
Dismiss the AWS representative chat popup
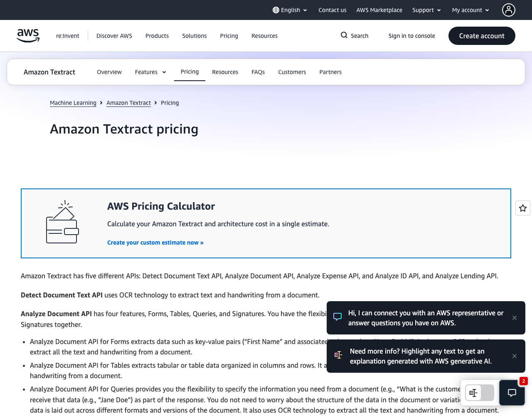[x=515, y=318]
